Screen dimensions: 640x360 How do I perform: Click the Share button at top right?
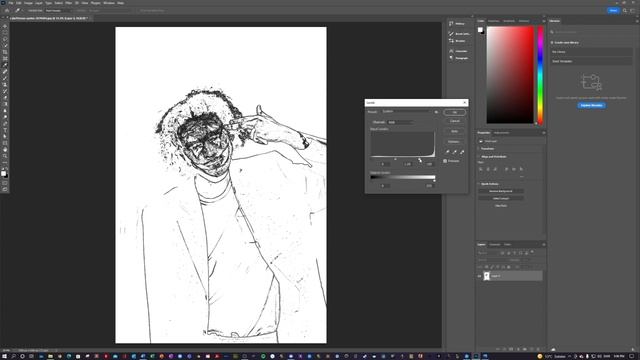click(x=613, y=11)
